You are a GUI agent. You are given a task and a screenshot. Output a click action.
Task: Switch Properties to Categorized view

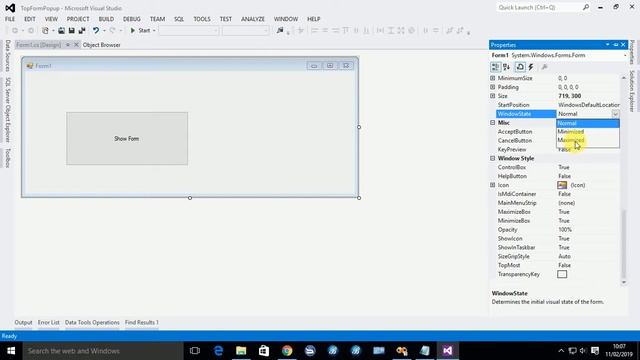(x=495, y=67)
